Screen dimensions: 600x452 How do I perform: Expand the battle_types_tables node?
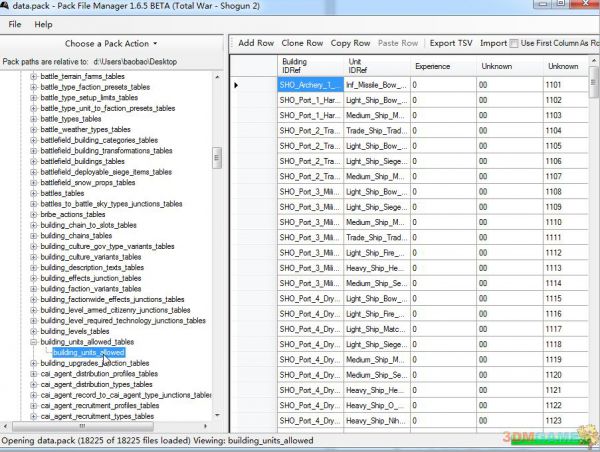click(33, 119)
